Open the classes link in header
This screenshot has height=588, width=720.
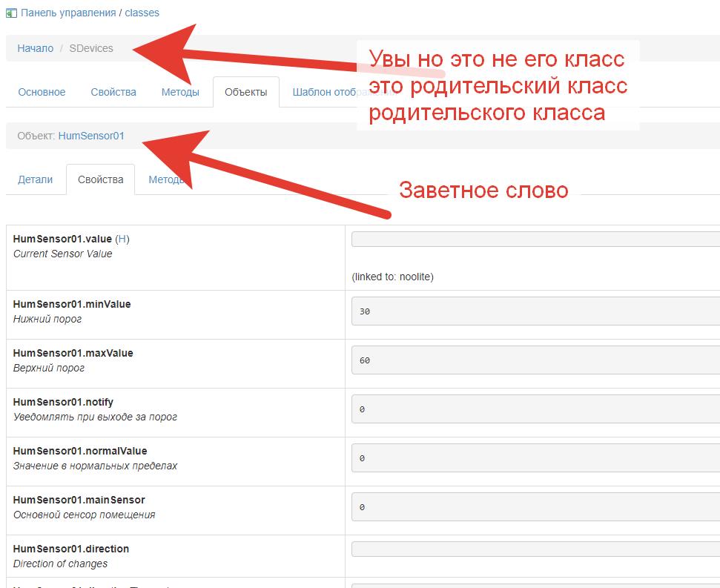click(x=142, y=13)
